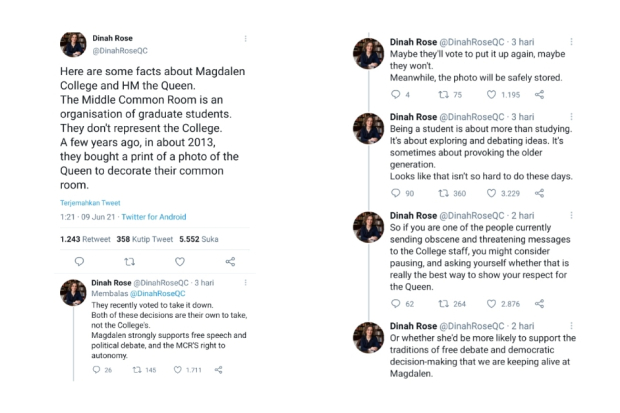Image resolution: width=620 pixels, height=413 pixels.
Task: Share the 'sending obscene' messages tweet
Action: pyautogui.click(x=539, y=303)
